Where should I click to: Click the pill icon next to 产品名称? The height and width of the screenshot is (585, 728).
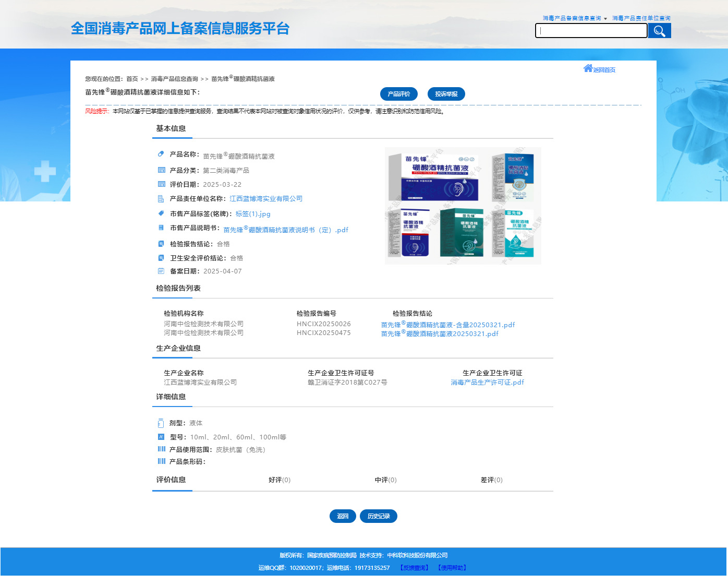click(x=161, y=154)
